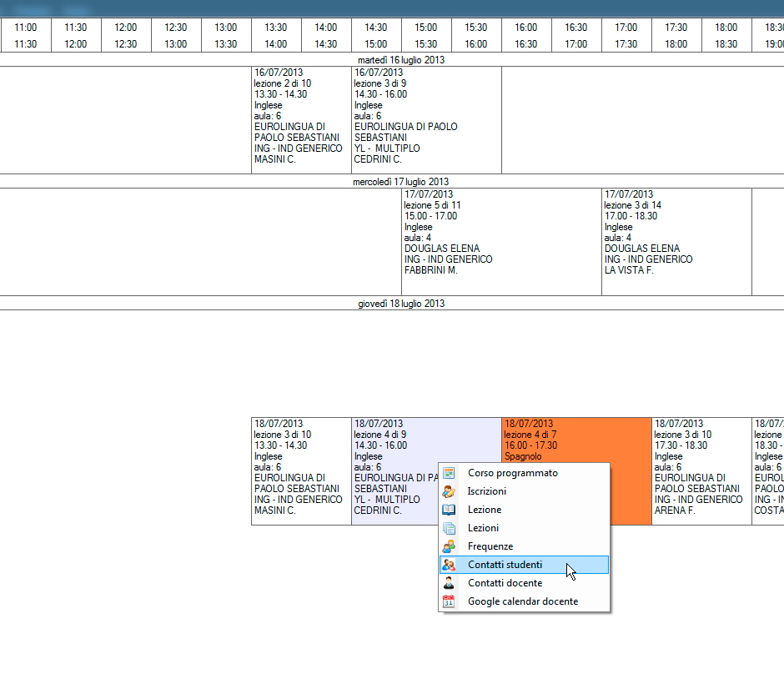Click the 16:00 - 16:30 time slot header

click(x=526, y=36)
